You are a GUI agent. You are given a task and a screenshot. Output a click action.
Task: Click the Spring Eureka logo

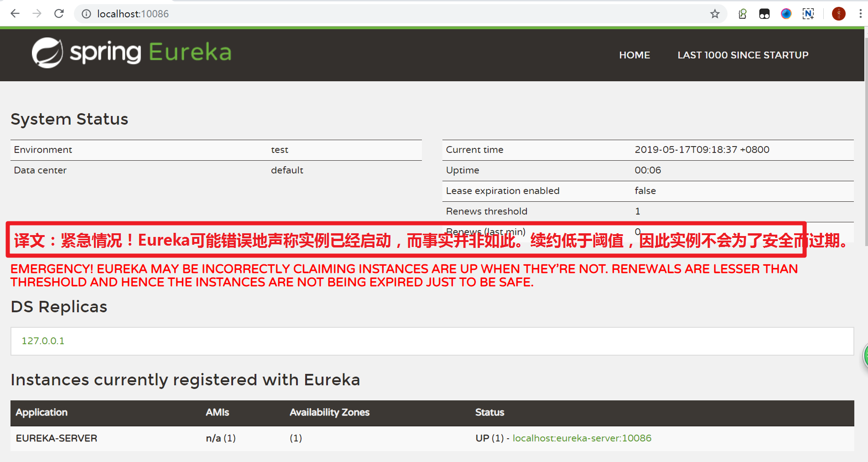(x=132, y=53)
